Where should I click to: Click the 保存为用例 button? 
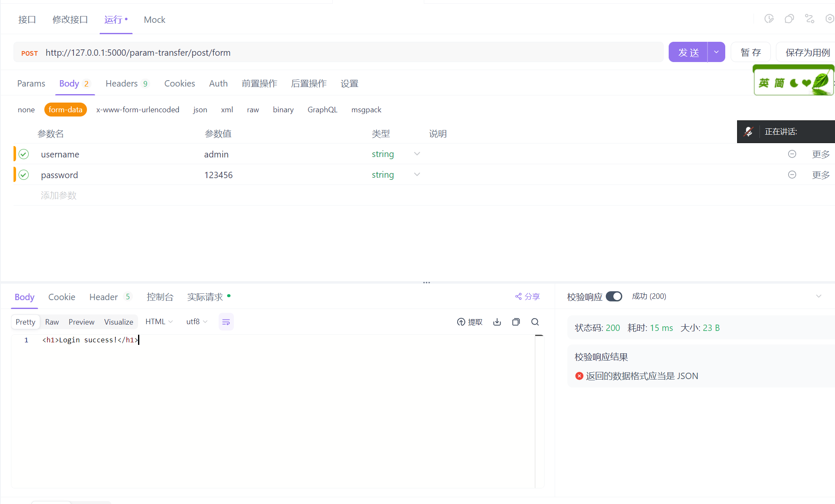pyautogui.click(x=807, y=52)
